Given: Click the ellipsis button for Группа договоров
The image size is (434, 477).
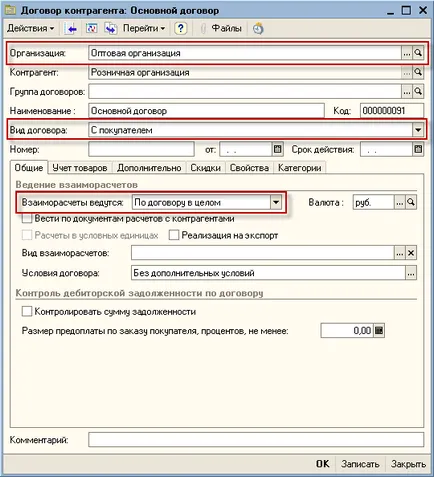Looking at the screenshot, I should [406, 92].
